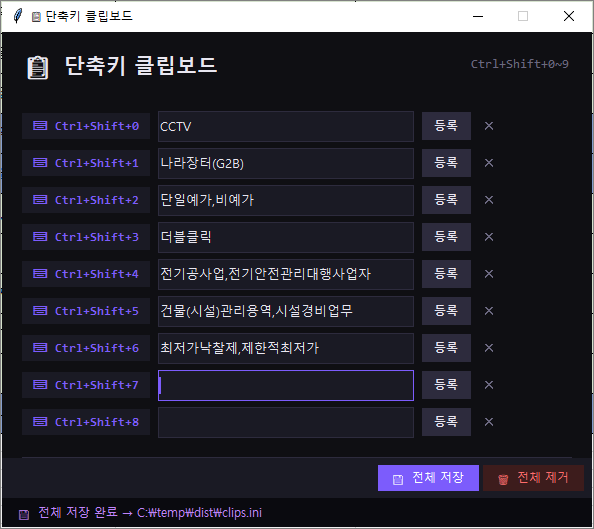This screenshot has width=594, height=529.
Task: Click the feather icon in the title bar
Action: [17, 16]
